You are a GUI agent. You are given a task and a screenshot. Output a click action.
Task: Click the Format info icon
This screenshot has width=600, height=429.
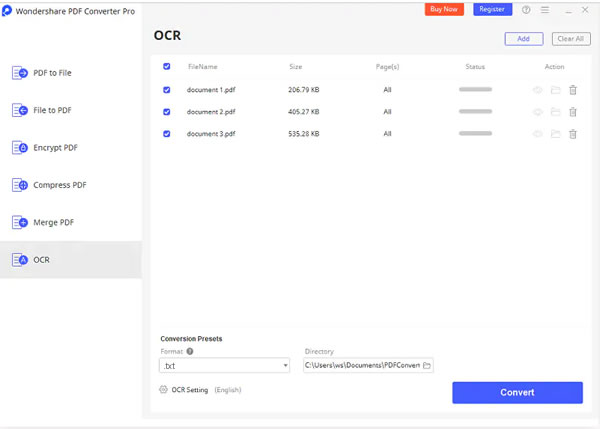(190, 352)
